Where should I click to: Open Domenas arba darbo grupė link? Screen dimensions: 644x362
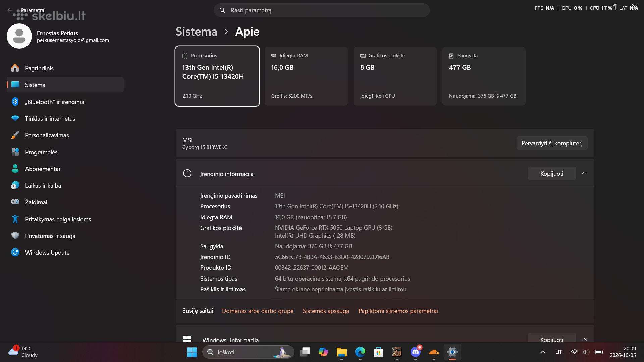pyautogui.click(x=258, y=311)
